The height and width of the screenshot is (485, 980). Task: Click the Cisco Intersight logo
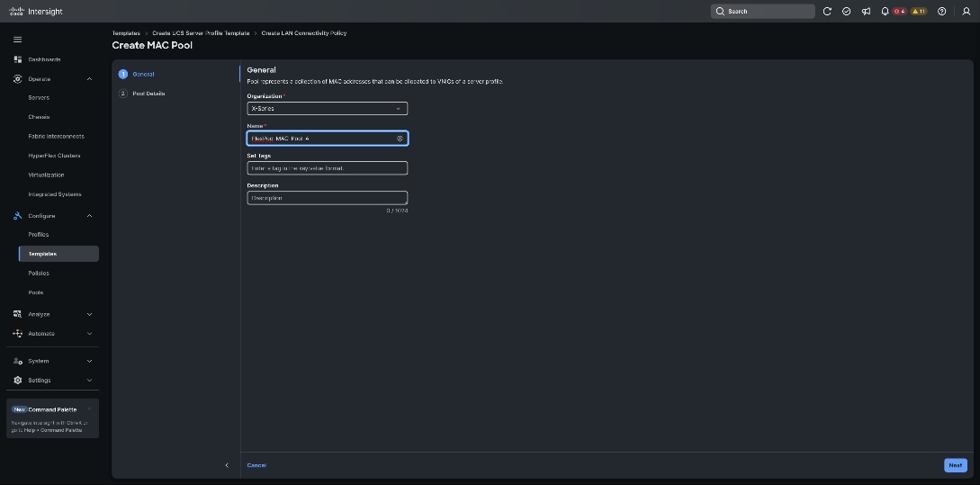coord(36,12)
